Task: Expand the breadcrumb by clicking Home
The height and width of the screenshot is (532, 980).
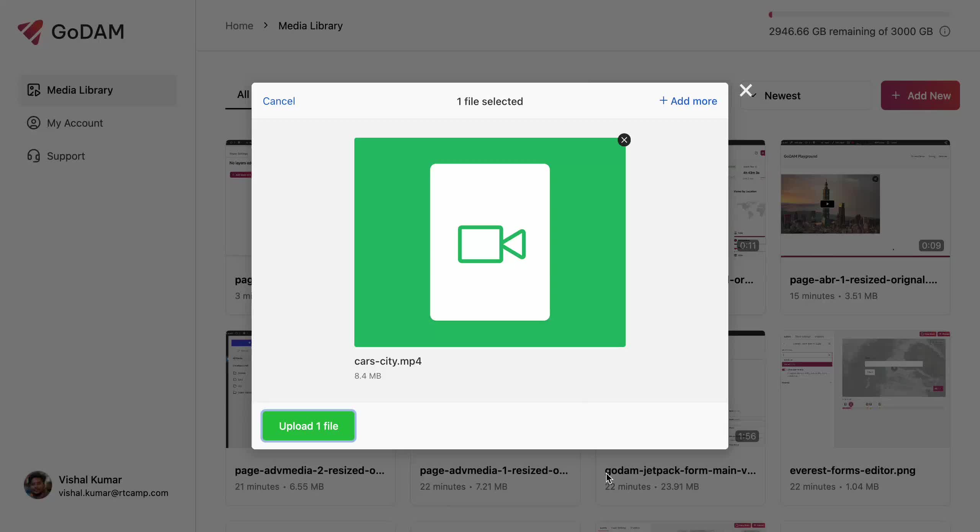Action: [238, 26]
